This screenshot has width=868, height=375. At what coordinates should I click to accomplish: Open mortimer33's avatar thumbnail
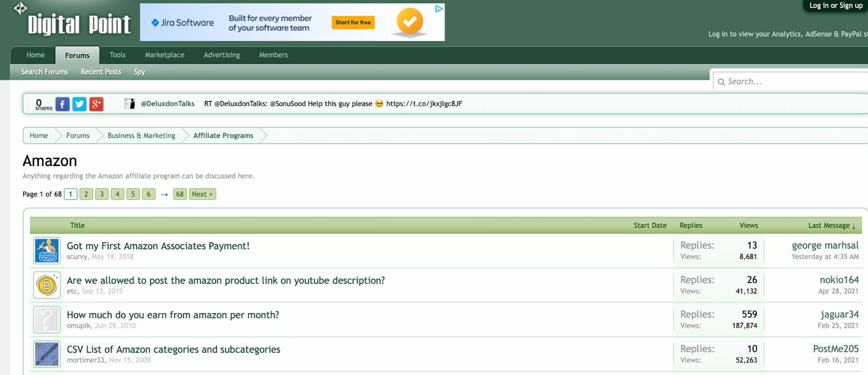coord(47,354)
